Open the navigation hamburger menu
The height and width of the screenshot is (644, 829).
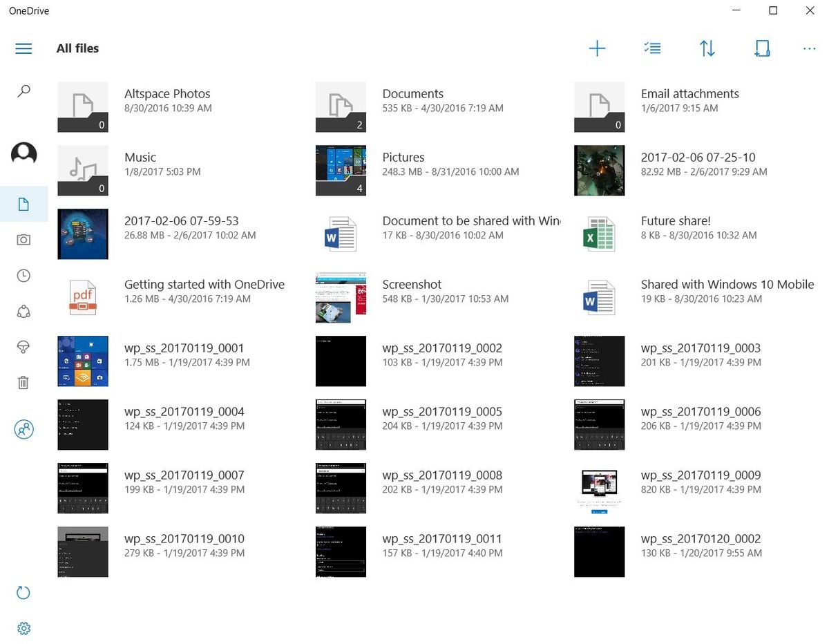pos(23,48)
